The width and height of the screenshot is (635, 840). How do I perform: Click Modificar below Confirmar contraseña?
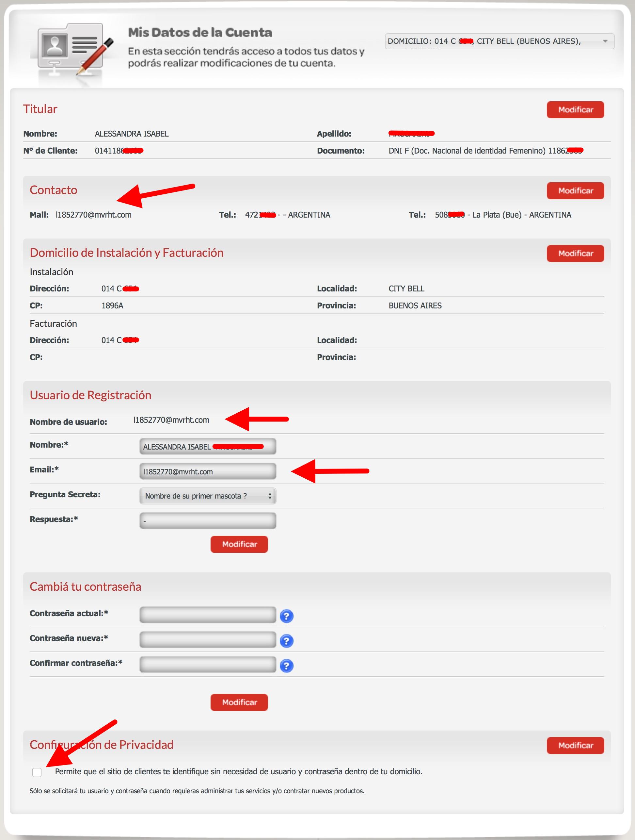(x=239, y=702)
